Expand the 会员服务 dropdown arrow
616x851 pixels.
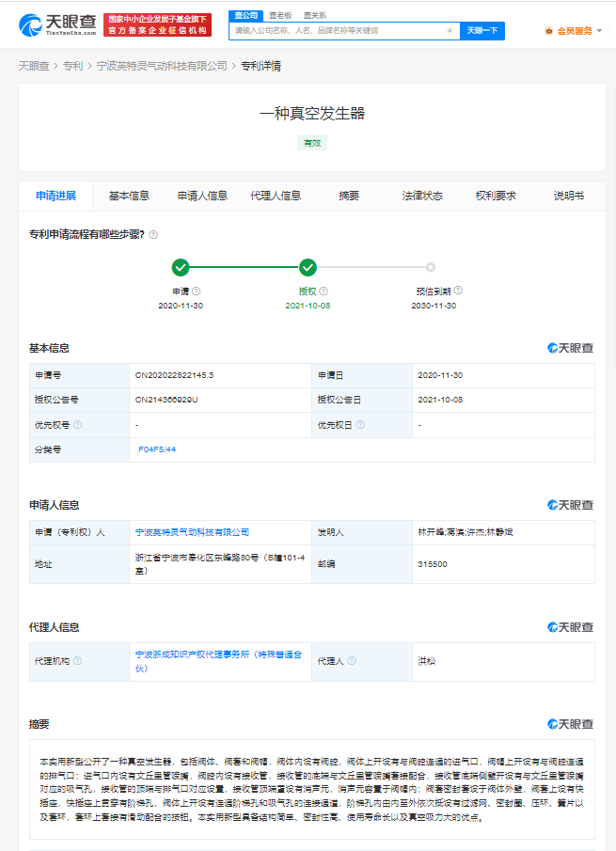[600, 31]
